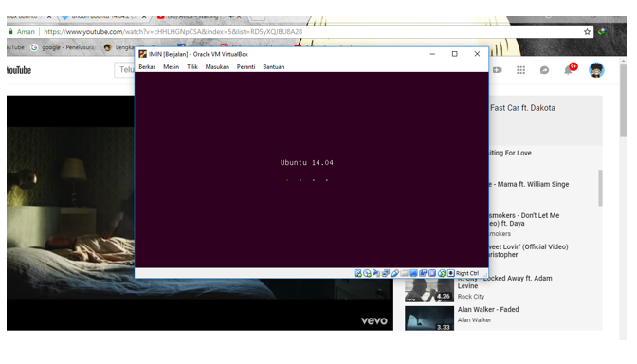637x364 pixels.
Task: Open the Tilik menu in VirtualBox
Action: click(192, 67)
